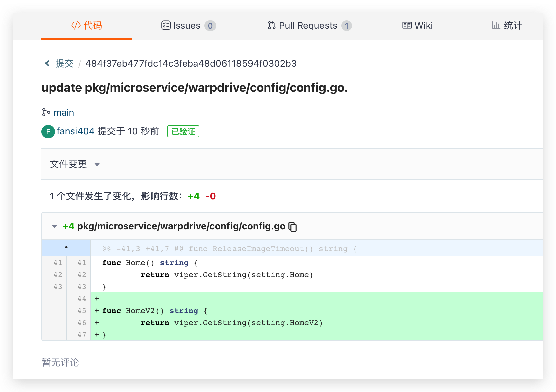Go back via the left chevron icon
Screen dimensions: 556x392
(x=47, y=63)
